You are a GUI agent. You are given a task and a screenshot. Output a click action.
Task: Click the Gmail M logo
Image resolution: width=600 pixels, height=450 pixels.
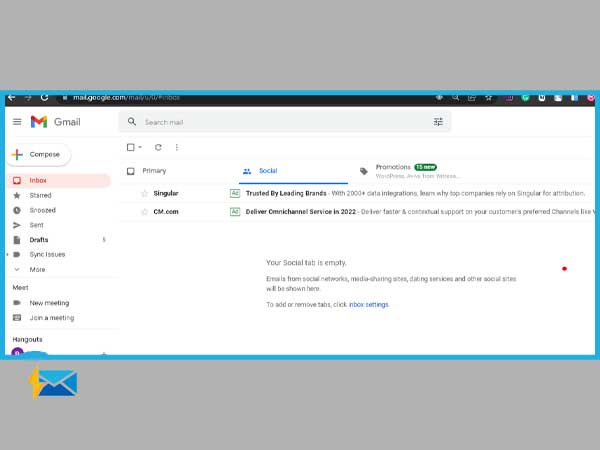click(39, 122)
